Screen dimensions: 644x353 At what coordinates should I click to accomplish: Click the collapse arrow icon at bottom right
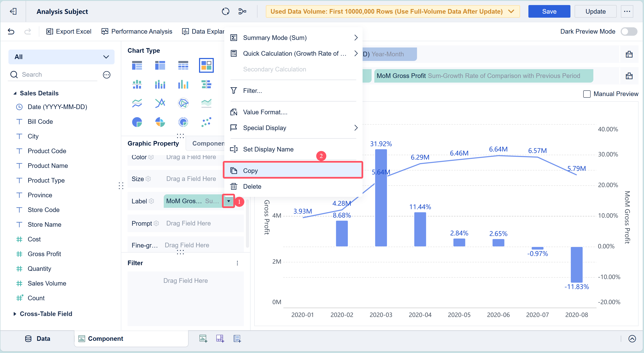coord(632,339)
